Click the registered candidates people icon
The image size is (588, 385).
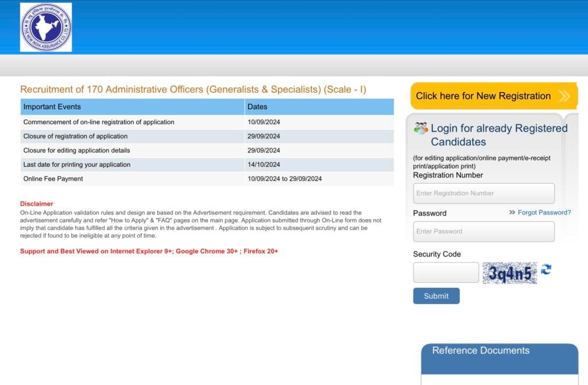tap(421, 128)
